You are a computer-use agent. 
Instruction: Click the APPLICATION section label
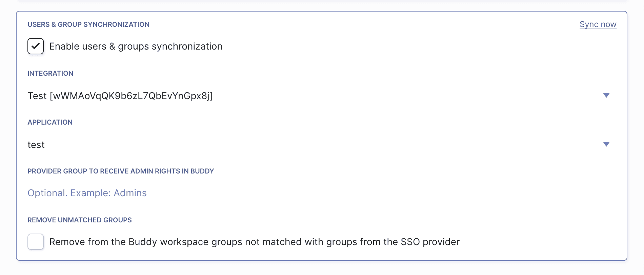pos(50,122)
